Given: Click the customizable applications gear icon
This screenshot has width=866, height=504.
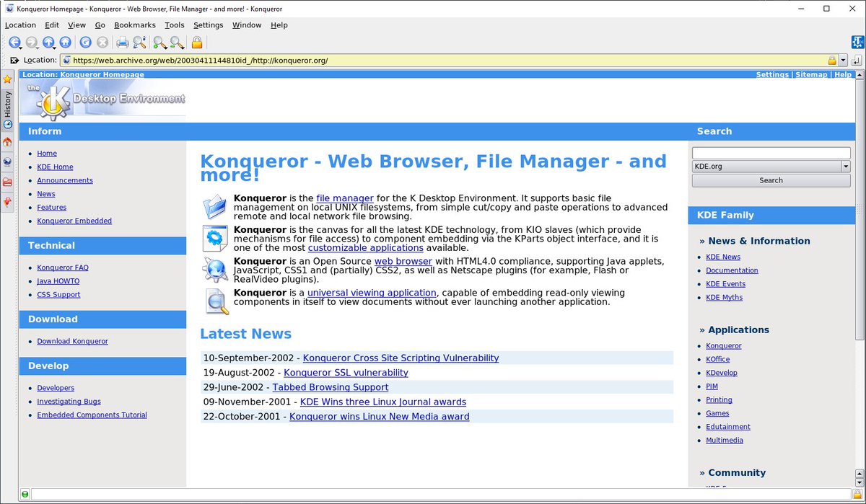Looking at the screenshot, I should point(216,238).
